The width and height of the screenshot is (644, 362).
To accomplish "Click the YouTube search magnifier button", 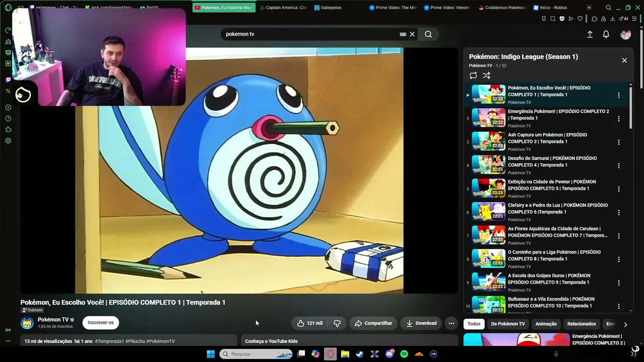I will click(x=428, y=34).
